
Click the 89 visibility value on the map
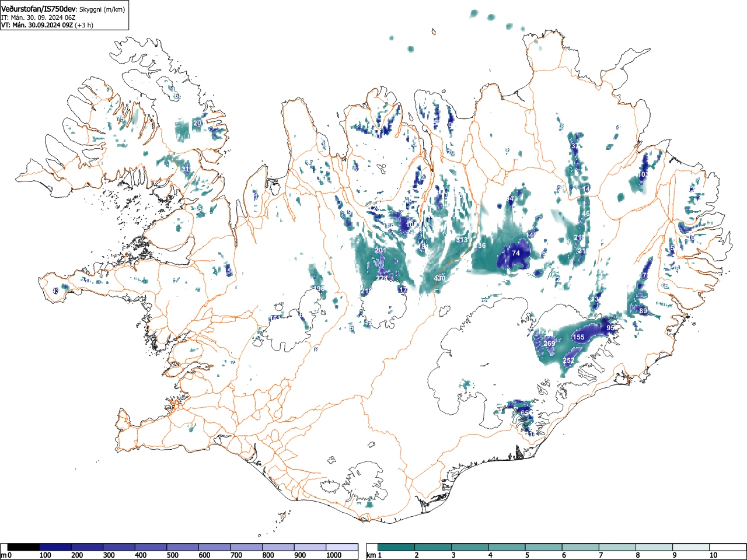(x=643, y=311)
